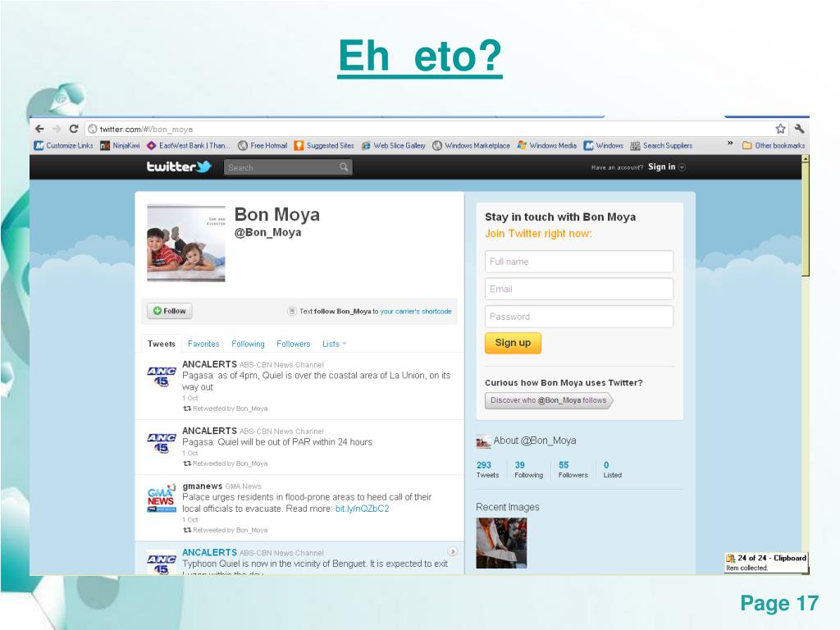
Task: Click the Twitter logo
Action: [x=179, y=167]
